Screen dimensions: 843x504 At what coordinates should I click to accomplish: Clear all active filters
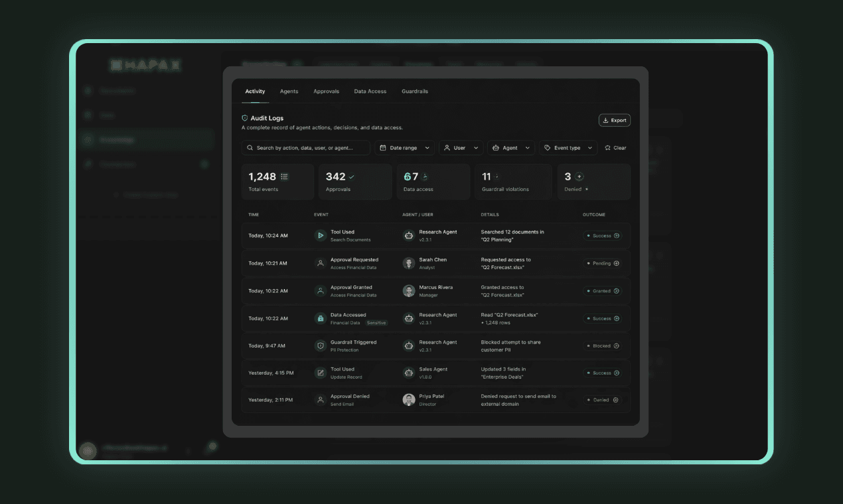[615, 147]
